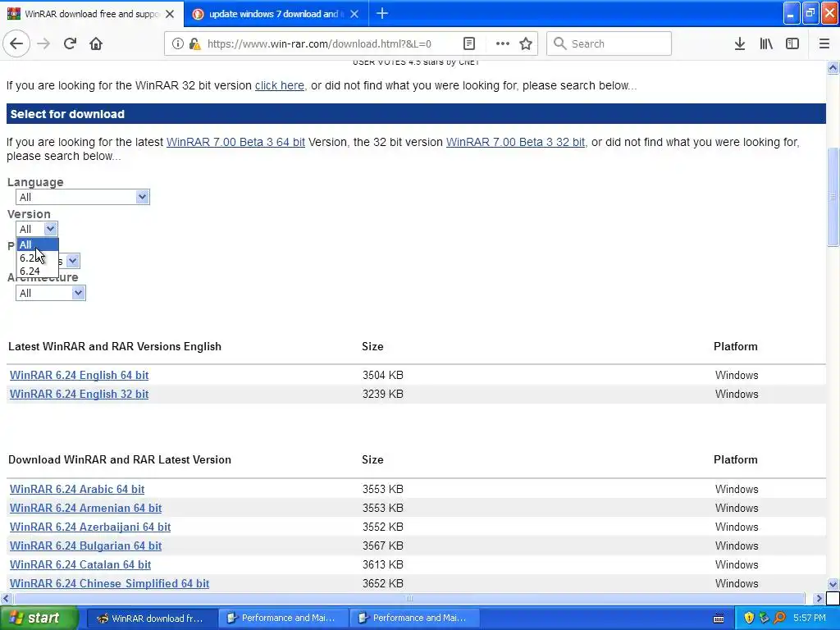Click vertical scrollbar down arrow

[x=833, y=584]
